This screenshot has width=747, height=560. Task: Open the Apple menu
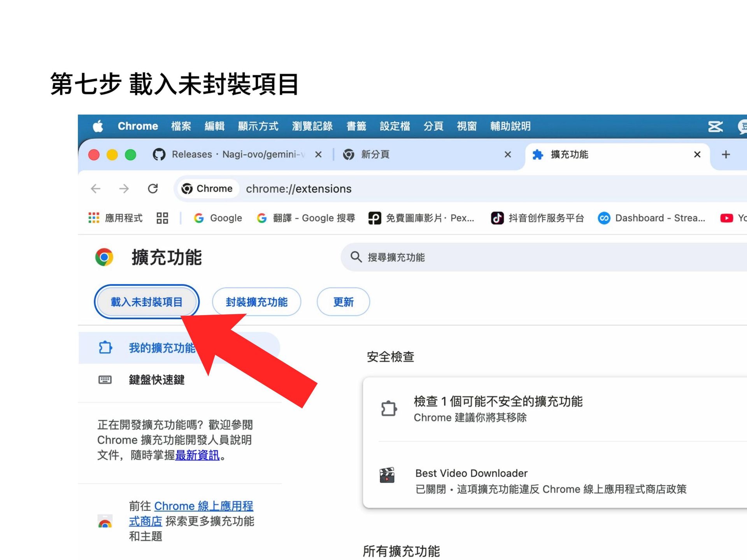pyautogui.click(x=98, y=126)
